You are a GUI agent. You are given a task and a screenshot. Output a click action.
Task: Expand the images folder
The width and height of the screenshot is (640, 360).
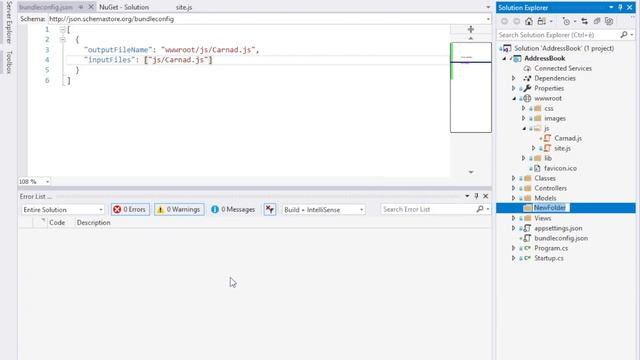(524, 118)
